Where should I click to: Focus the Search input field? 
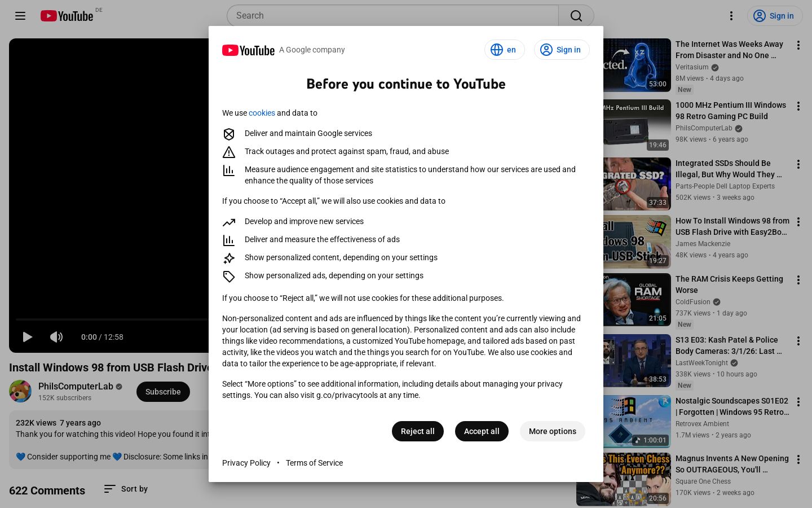pyautogui.click(x=392, y=16)
